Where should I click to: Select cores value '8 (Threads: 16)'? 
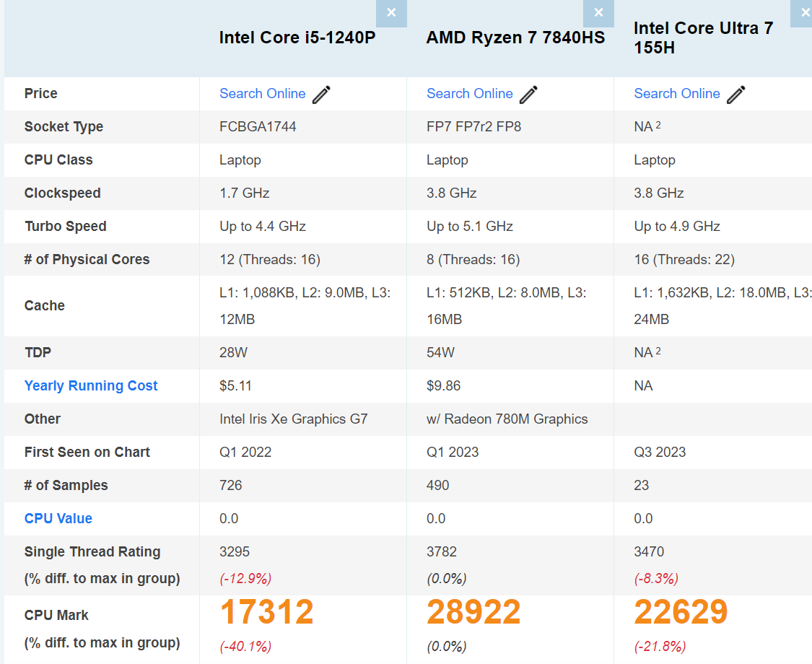(x=473, y=260)
